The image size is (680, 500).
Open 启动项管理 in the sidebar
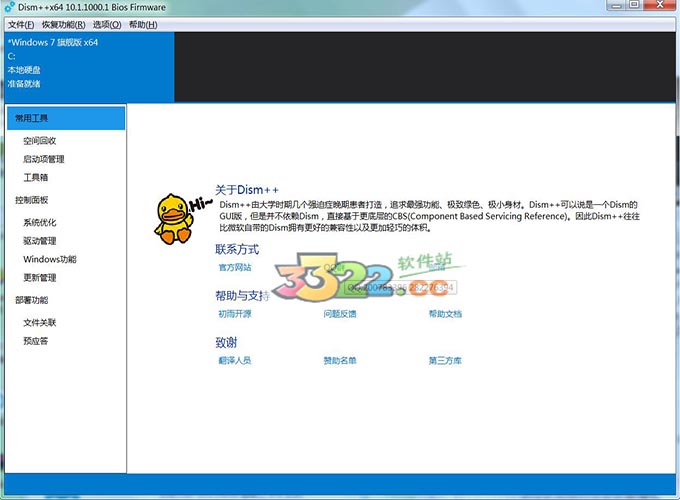click(x=43, y=159)
